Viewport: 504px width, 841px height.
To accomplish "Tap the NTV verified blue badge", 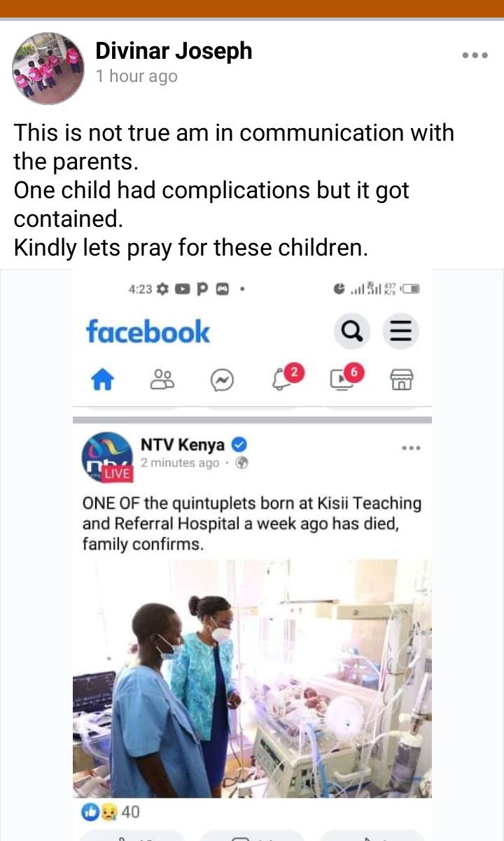I will [239, 445].
